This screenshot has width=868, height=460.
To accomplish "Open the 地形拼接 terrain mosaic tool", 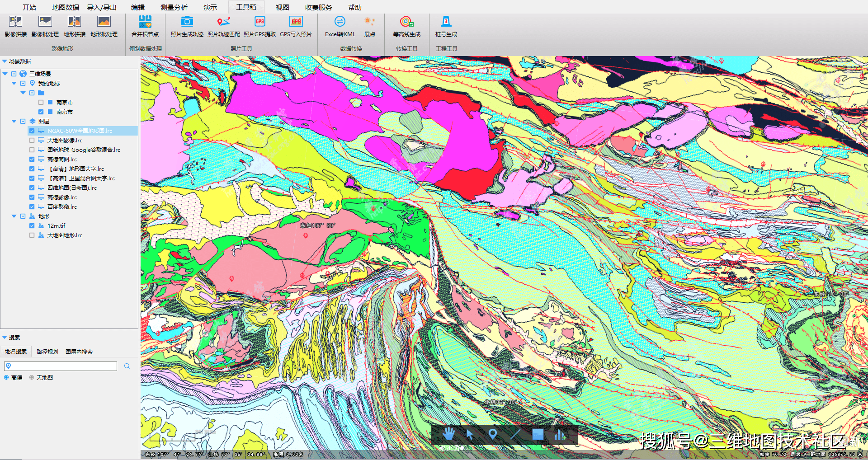I will (75, 26).
